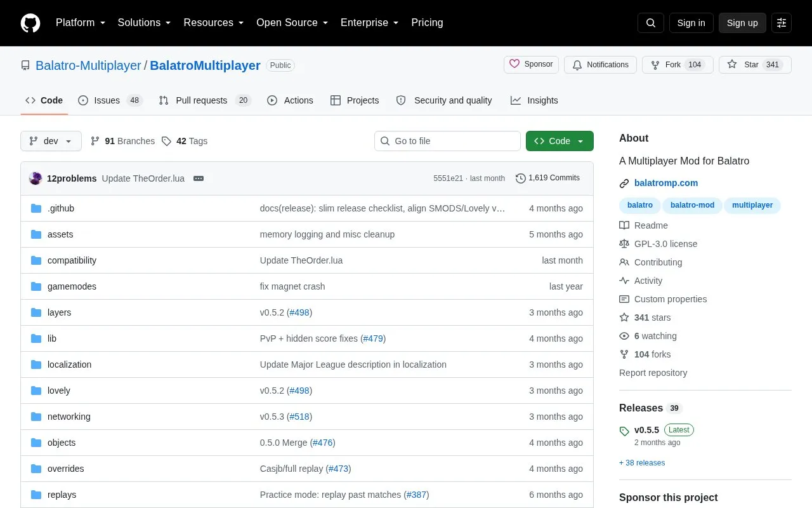812x508 pixels.
Task: Click the Go to file search field
Action: tap(447, 141)
